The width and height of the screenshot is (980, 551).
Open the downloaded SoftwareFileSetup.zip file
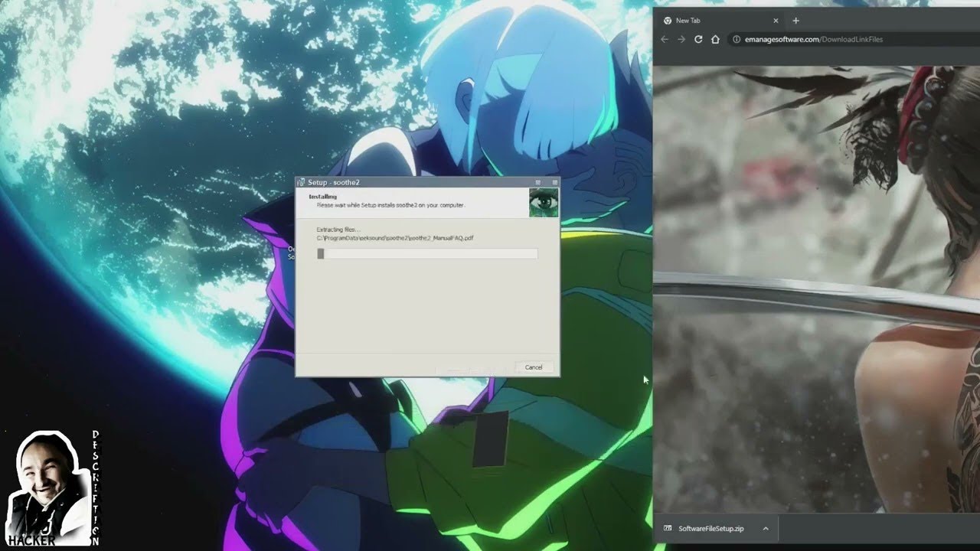coord(710,529)
